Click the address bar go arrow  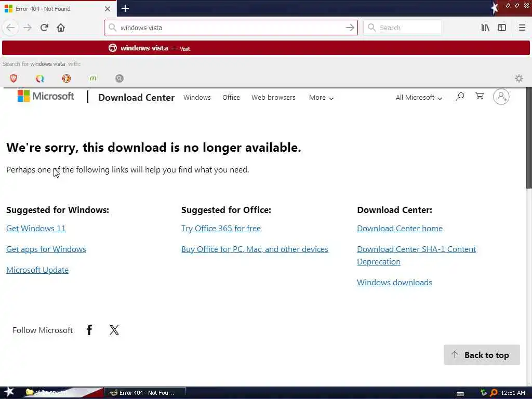(x=350, y=28)
